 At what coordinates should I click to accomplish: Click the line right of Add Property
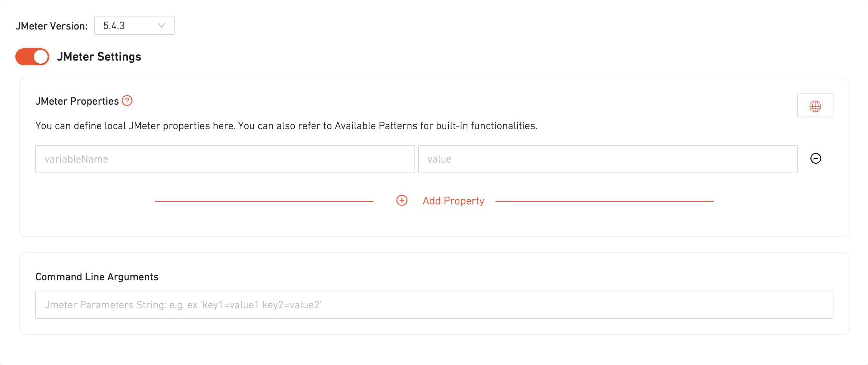[x=604, y=201]
